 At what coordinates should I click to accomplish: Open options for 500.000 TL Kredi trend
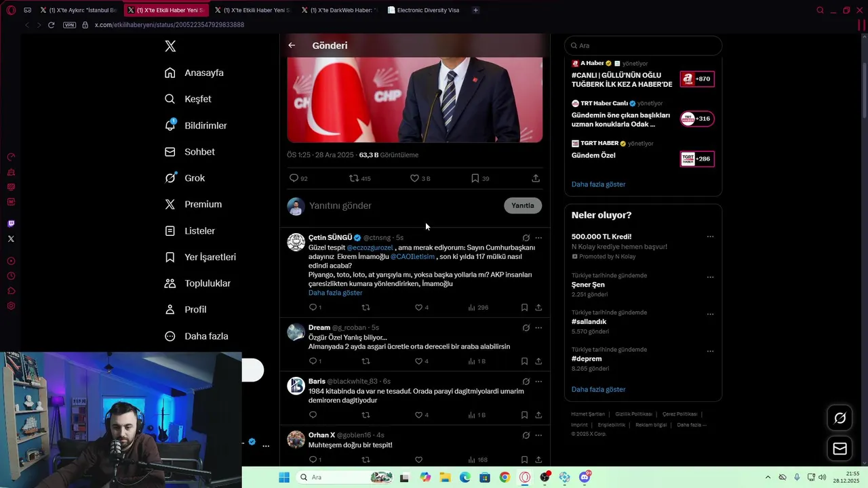(x=710, y=237)
